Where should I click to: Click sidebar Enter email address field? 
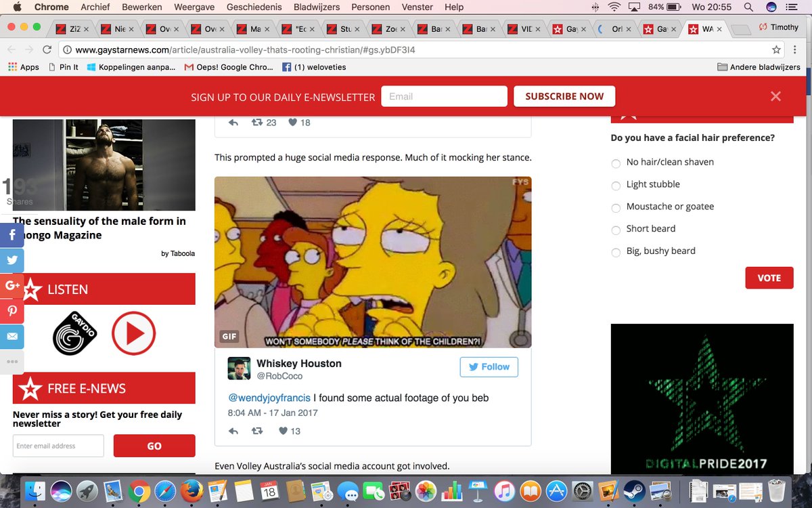pyautogui.click(x=58, y=446)
